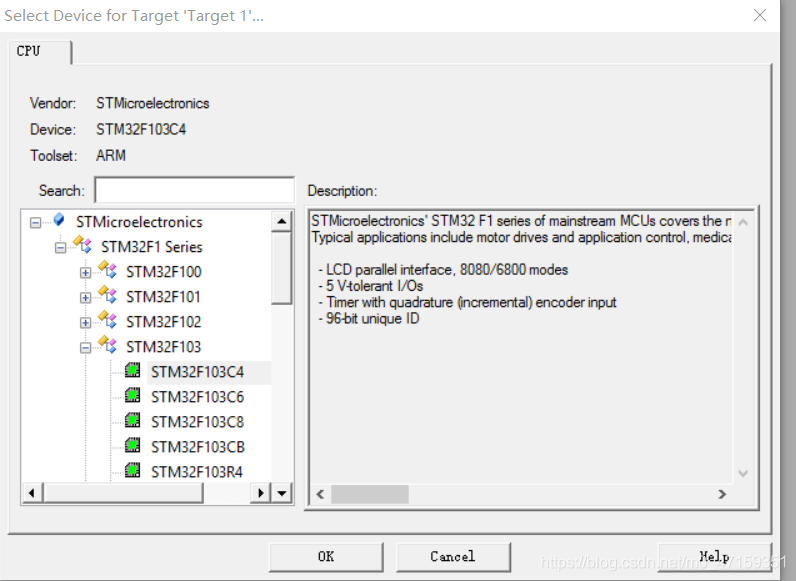Expand the STM32F102 node

tap(85, 322)
